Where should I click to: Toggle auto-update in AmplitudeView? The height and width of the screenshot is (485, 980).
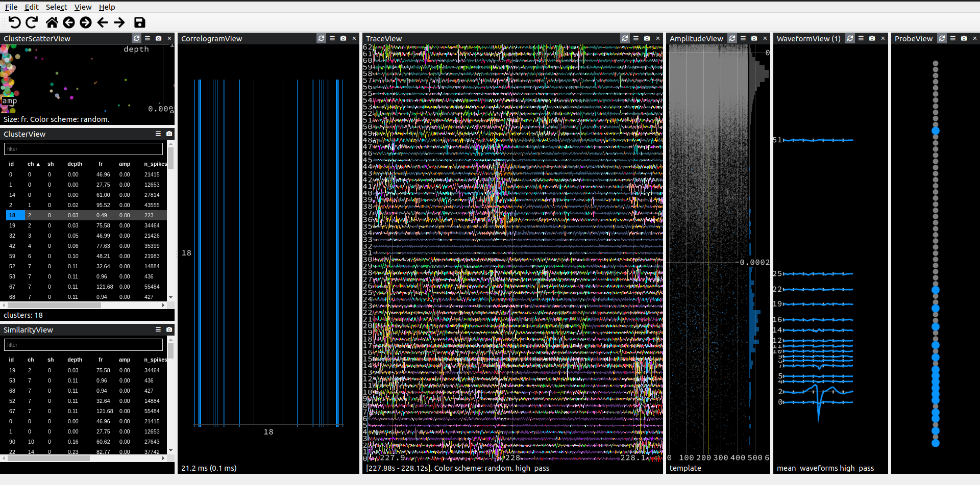(732, 38)
